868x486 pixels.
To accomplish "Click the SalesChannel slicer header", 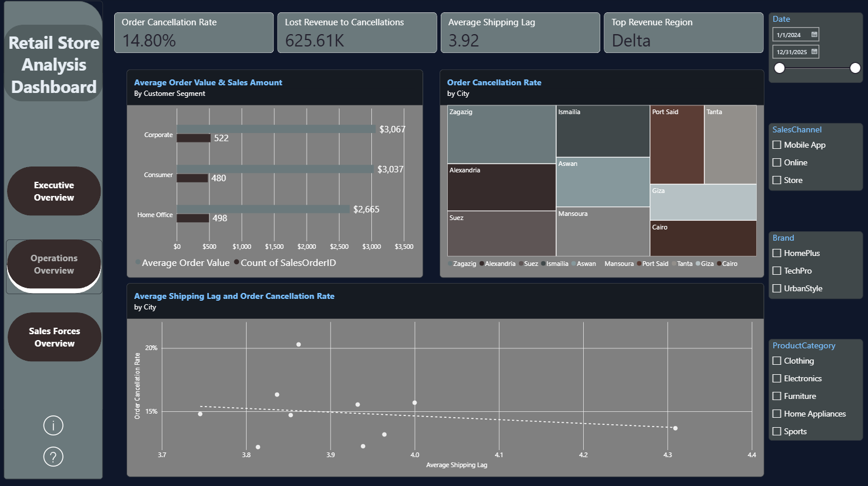I will [x=797, y=129].
